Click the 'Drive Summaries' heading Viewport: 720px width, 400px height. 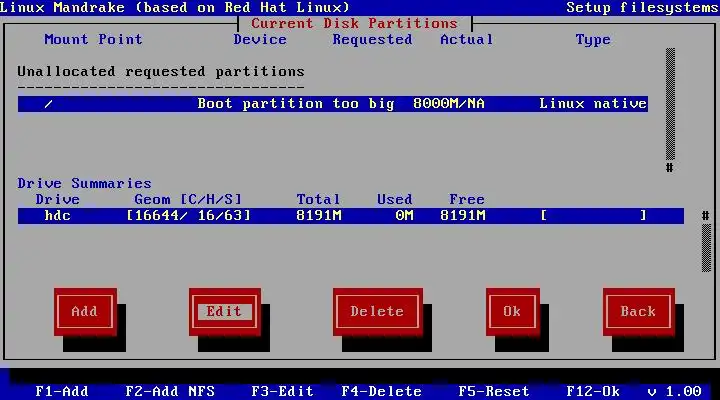(x=84, y=184)
